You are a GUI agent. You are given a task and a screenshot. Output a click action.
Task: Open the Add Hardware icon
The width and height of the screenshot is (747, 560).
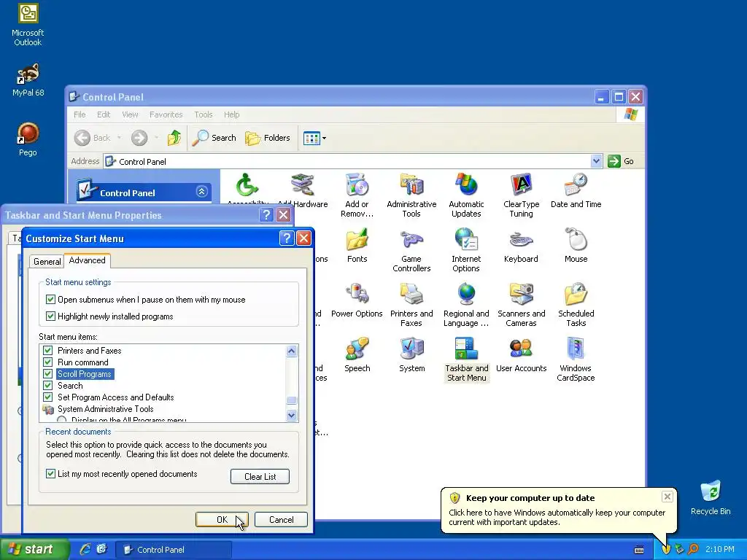pyautogui.click(x=303, y=191)
